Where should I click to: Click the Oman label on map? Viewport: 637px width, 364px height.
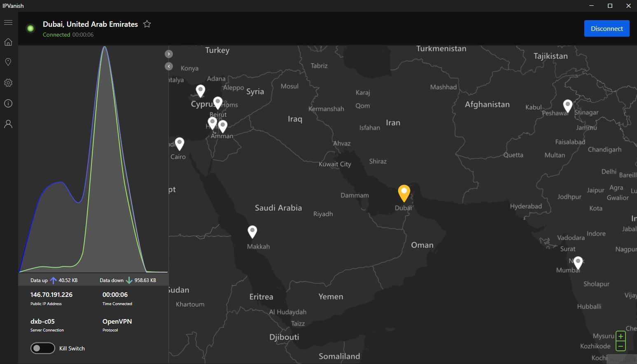click(422, 245)
